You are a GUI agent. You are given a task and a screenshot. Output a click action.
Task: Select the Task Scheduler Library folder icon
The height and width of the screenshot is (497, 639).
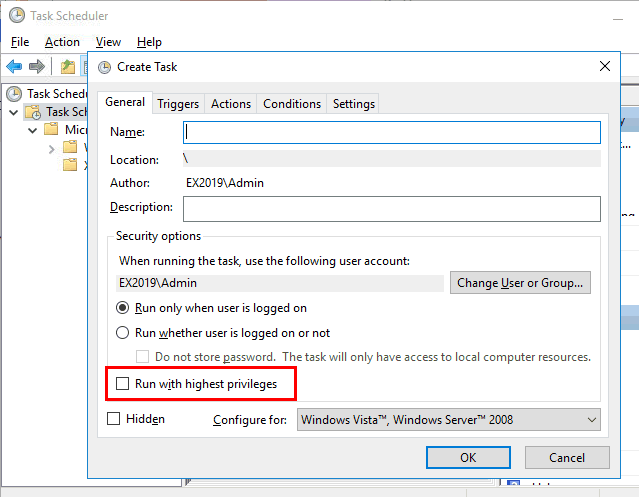[32, 112]
